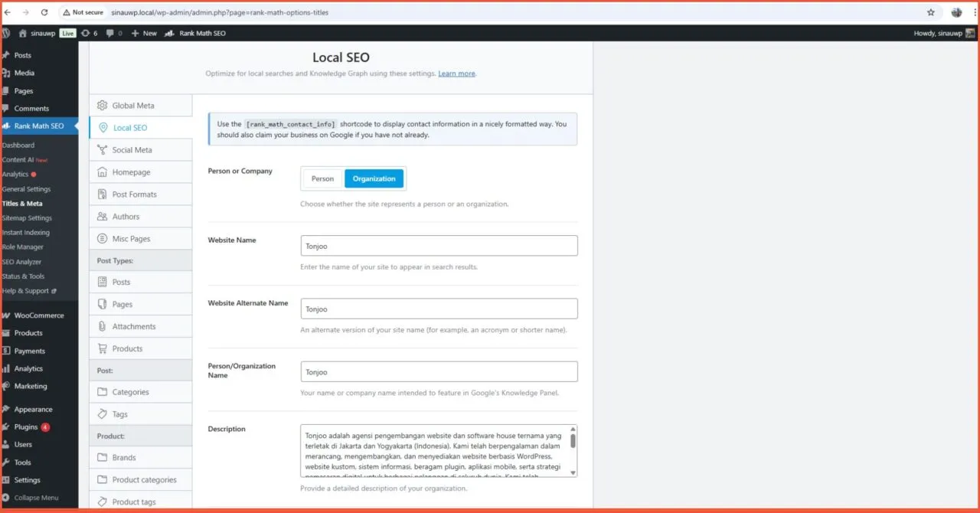
Task: Click the Authors people icon
Action: click(102, 216)
